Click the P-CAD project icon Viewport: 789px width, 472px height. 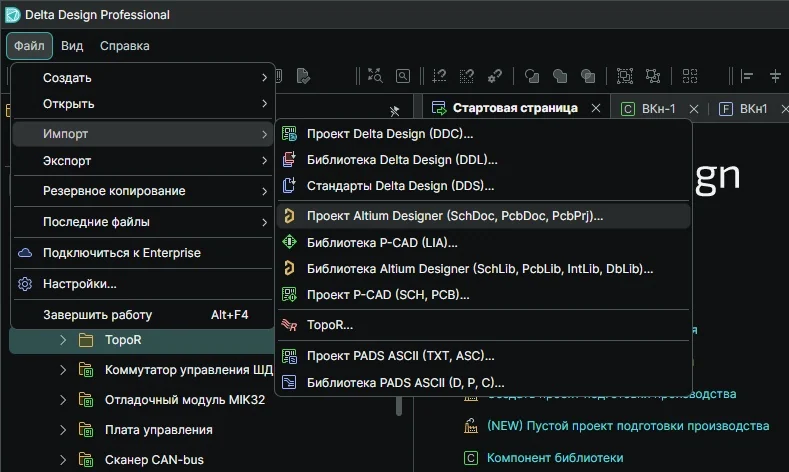289,294
